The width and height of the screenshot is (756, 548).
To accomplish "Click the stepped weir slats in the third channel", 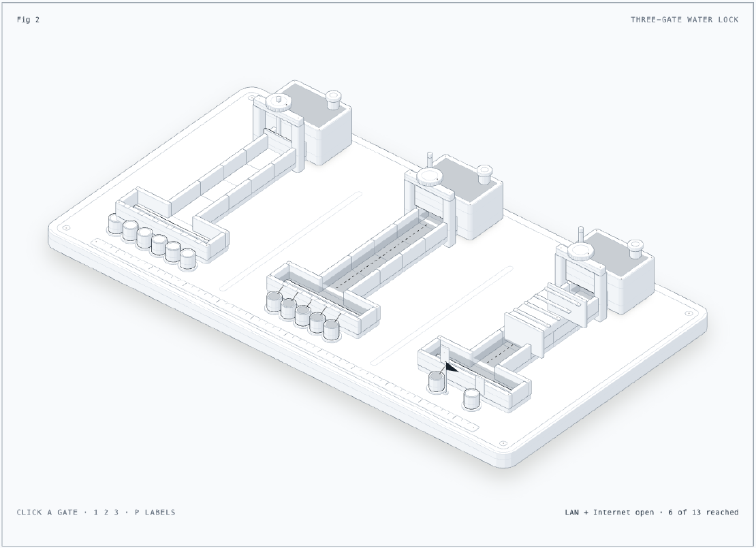I will 550,302.
